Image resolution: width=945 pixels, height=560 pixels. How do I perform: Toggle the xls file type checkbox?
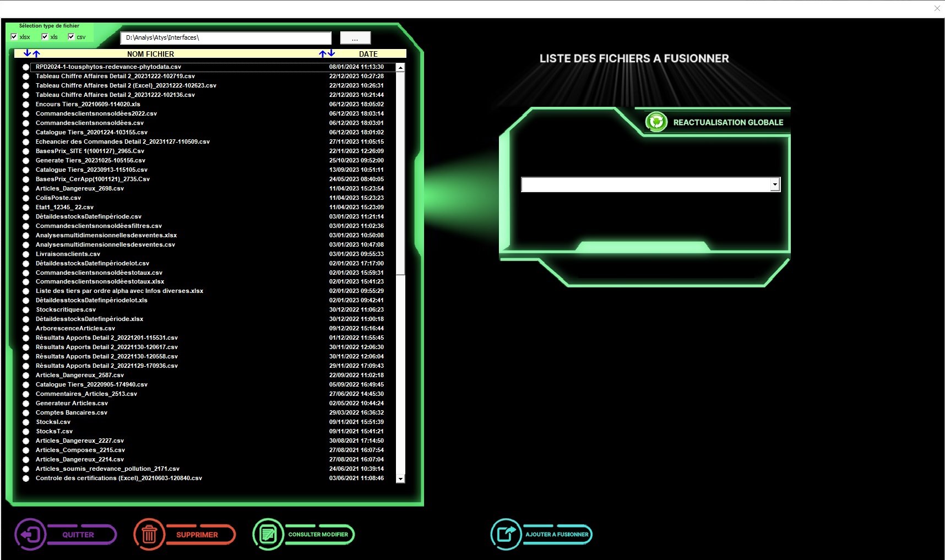[45, 37]
